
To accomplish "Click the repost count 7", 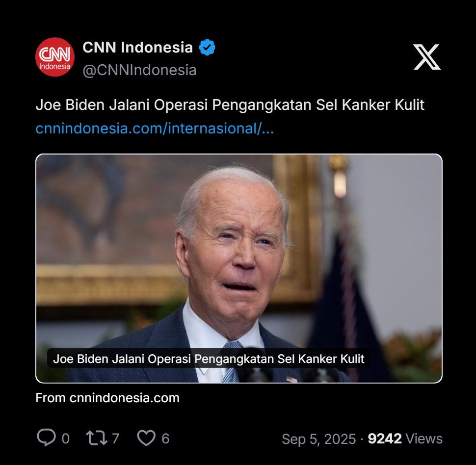I will point(115,439).
